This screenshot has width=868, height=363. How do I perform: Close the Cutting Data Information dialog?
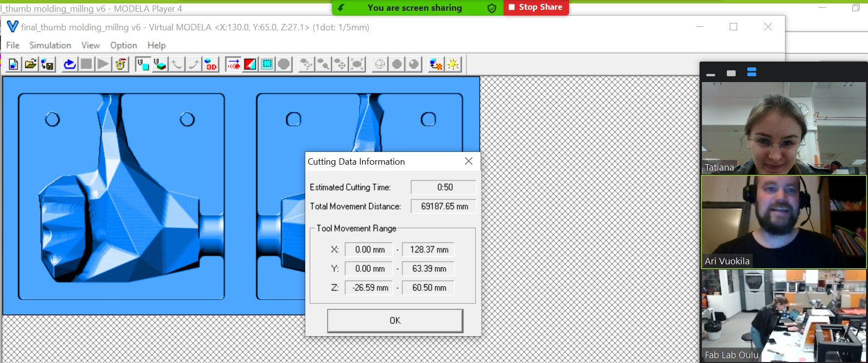(468, 161)
